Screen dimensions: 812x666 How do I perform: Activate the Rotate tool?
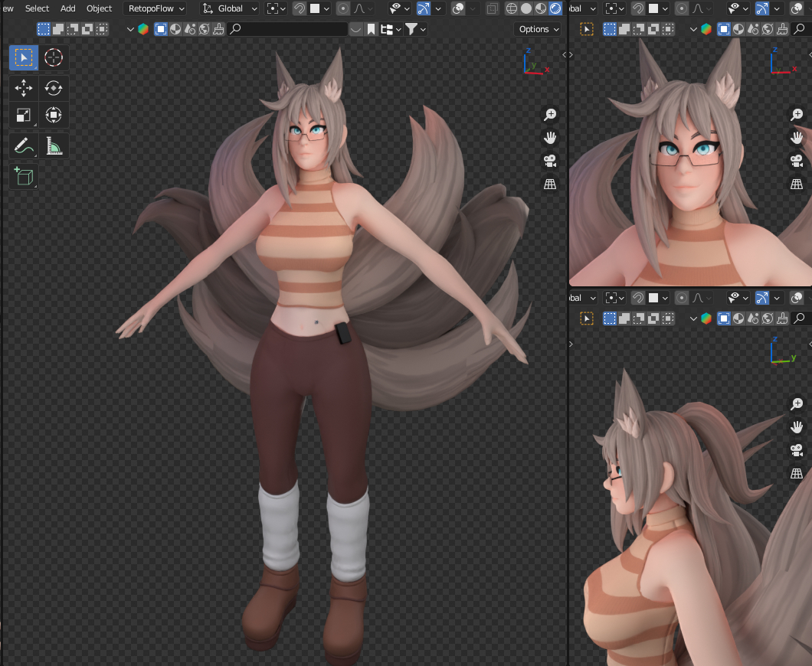54,88
